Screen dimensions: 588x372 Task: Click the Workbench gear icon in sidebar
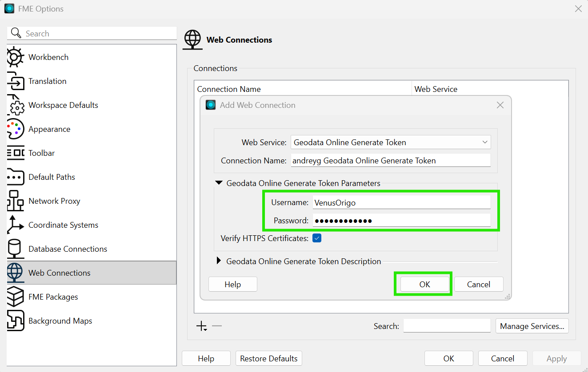pos(15,57)
